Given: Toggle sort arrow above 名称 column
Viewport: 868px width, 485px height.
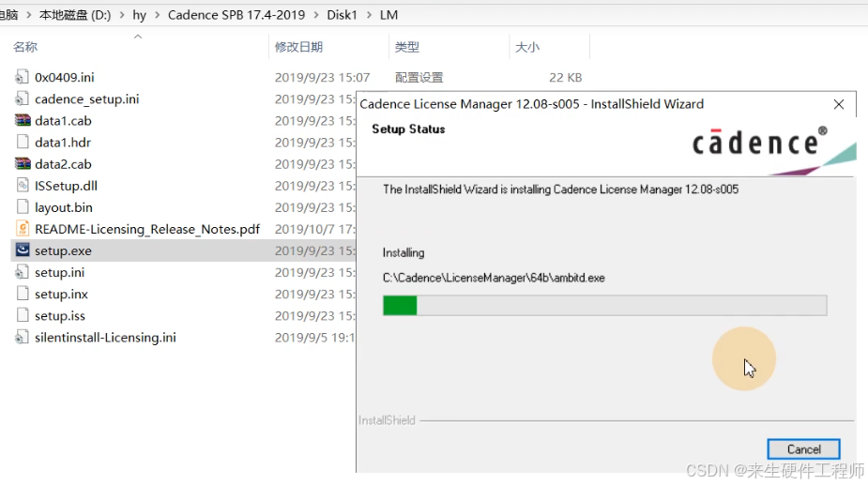Looking at the screenshot, I should (x=138, y=37).
